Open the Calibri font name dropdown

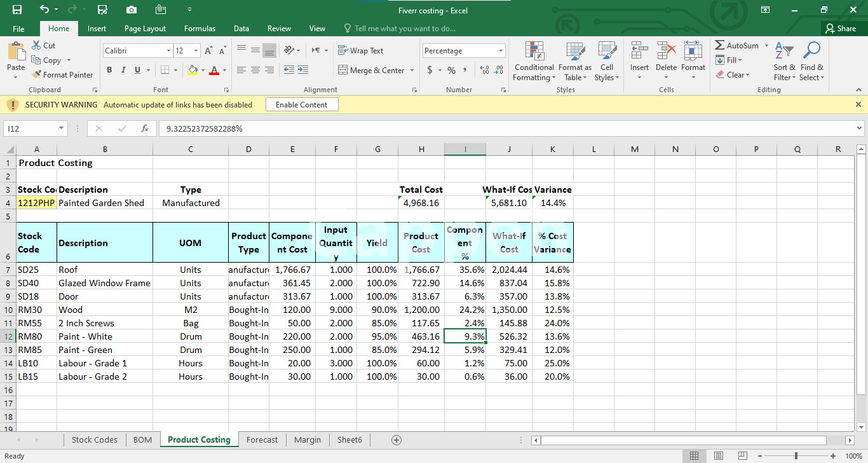[168, 51]
